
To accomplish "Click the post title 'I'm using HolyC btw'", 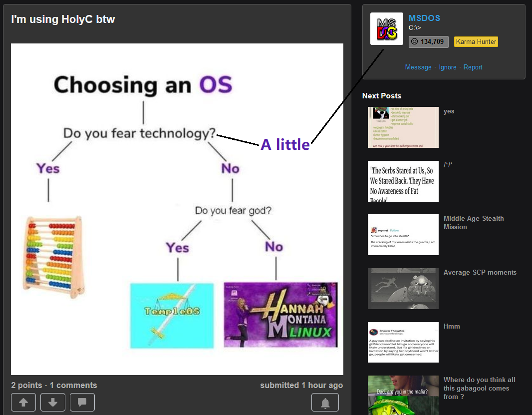I will (63, 19).
